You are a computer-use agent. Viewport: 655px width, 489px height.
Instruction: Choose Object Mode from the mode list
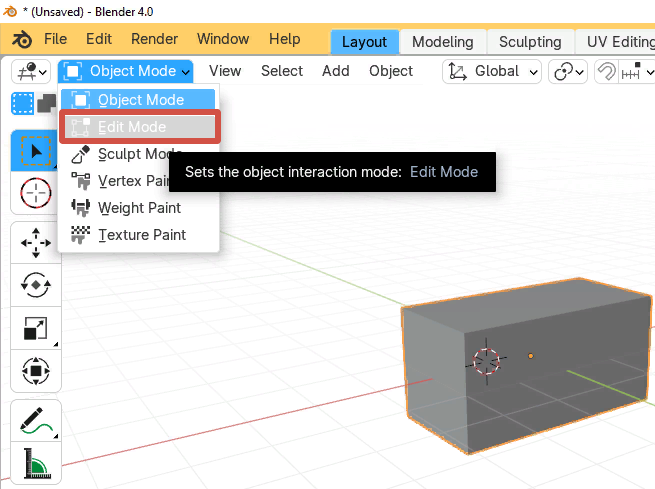click(138, 100)
